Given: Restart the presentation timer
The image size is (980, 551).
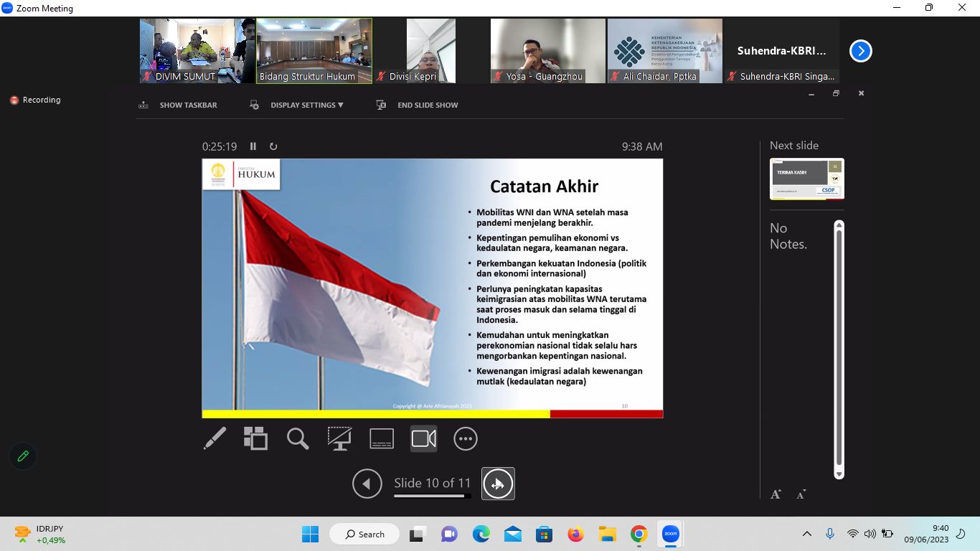Looking at the screenshot, I should tap(273, 146).
